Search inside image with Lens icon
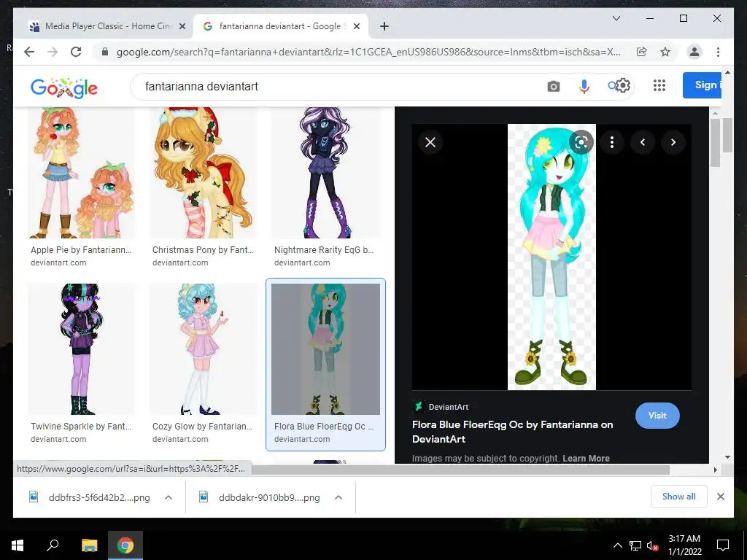Screen dimensions: 747x560 point(581,142)
